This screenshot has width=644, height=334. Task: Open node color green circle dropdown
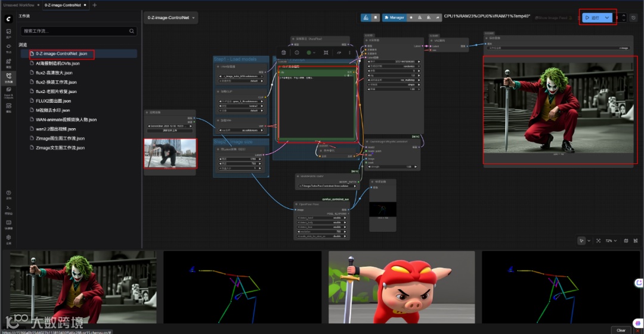tap(311, 52)
